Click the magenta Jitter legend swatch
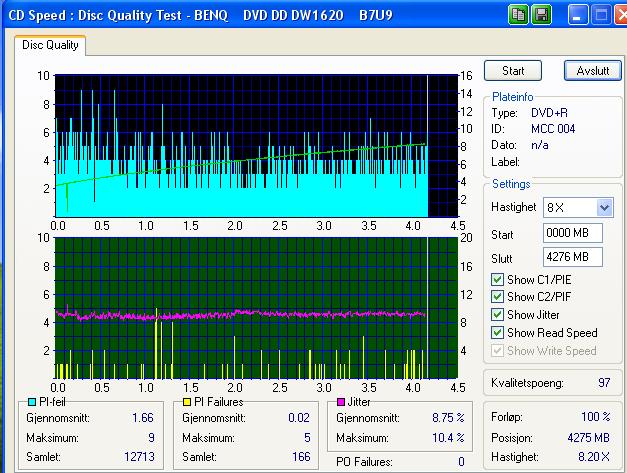Viewport: 627px width, 473px height. pyautogui.click(x=341, y=402)
